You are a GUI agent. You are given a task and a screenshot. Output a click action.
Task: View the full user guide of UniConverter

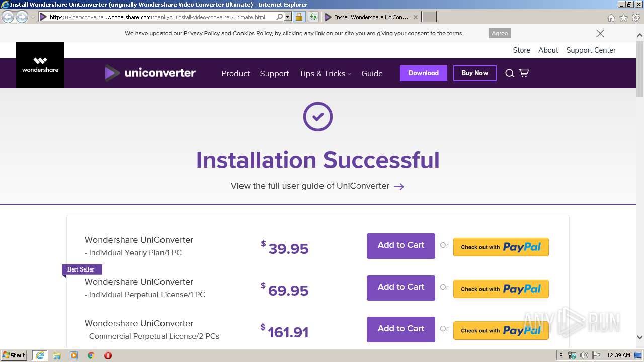tap(310, 186)
